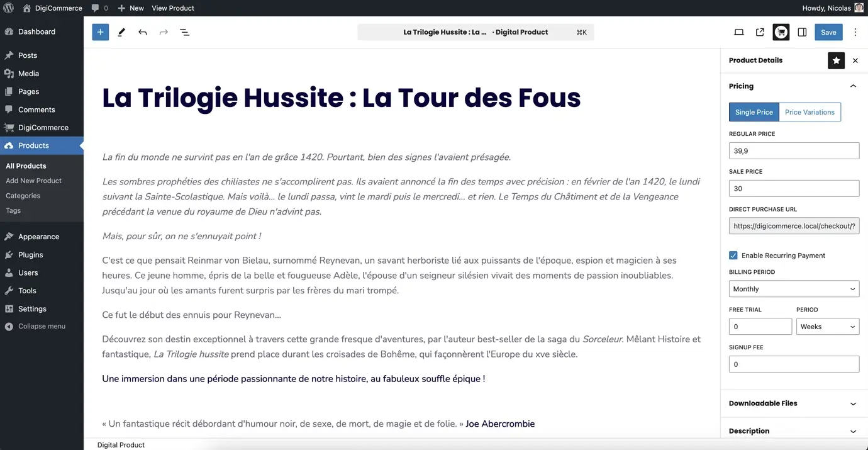Select the Tools pencil icon
The image size is (868, 450).
tap(121, 32)
